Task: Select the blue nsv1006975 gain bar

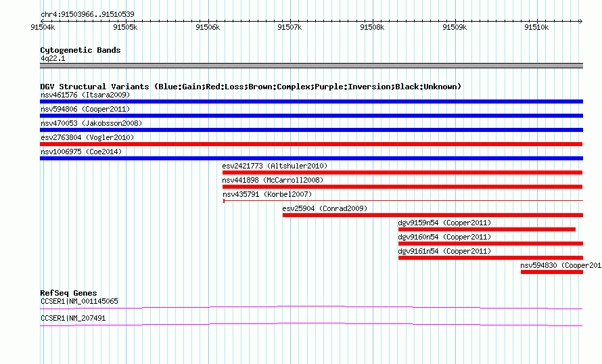Action: coord(311,158)
